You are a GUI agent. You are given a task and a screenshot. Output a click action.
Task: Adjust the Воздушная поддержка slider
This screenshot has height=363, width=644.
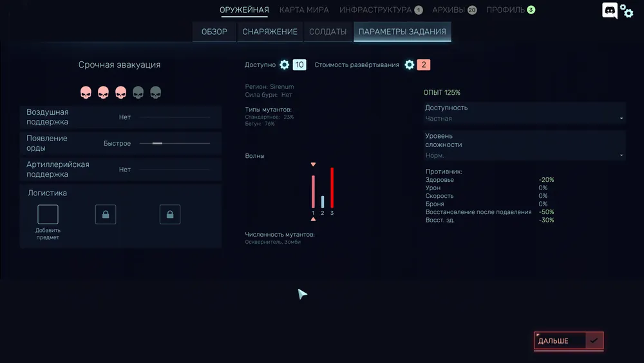[175, 117]
